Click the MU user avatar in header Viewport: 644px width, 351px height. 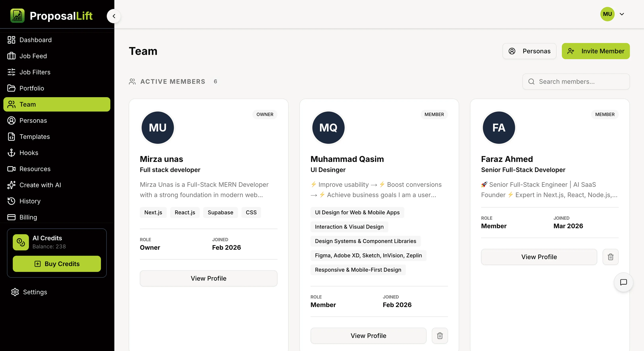click(x=607, y=14)
